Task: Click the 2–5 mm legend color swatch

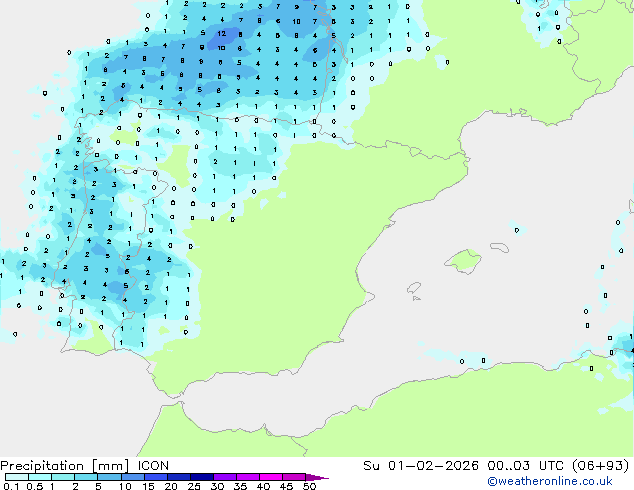Action: pos(86,477)
